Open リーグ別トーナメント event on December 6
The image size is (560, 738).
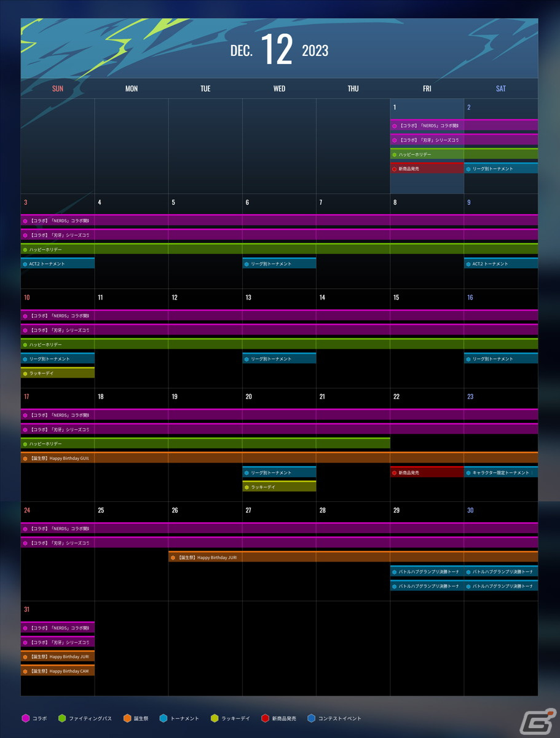coord(279,263)
